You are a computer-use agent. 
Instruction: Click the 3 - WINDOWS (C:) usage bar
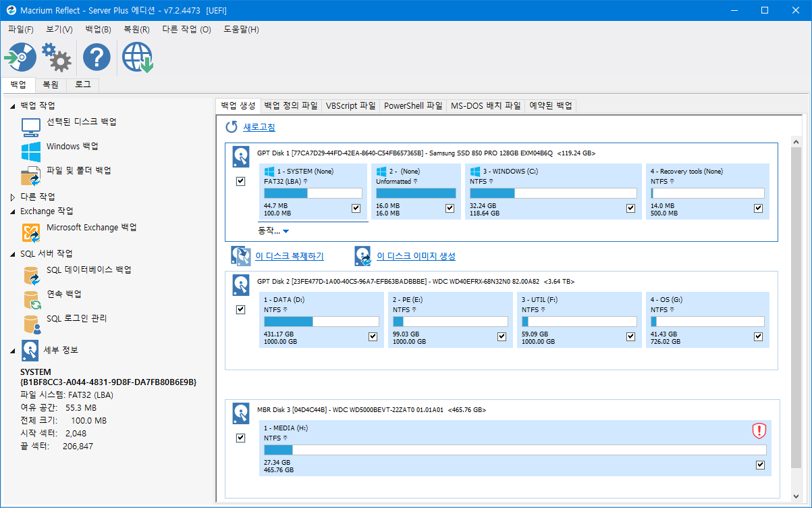pos(553,193)
